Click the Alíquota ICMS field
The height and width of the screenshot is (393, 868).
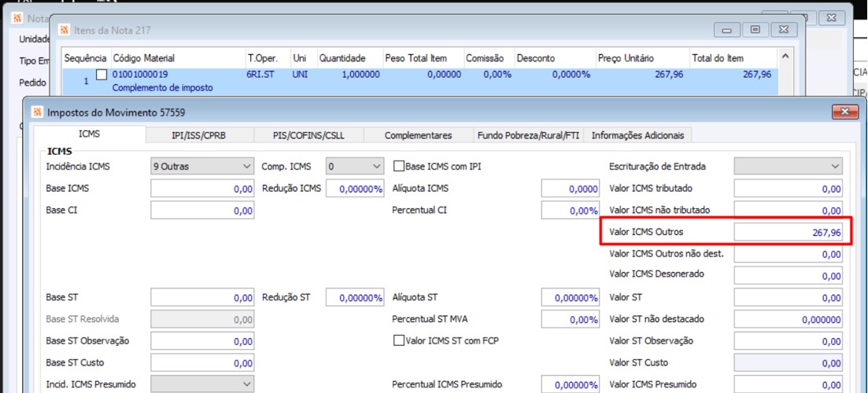coord(571,189)
